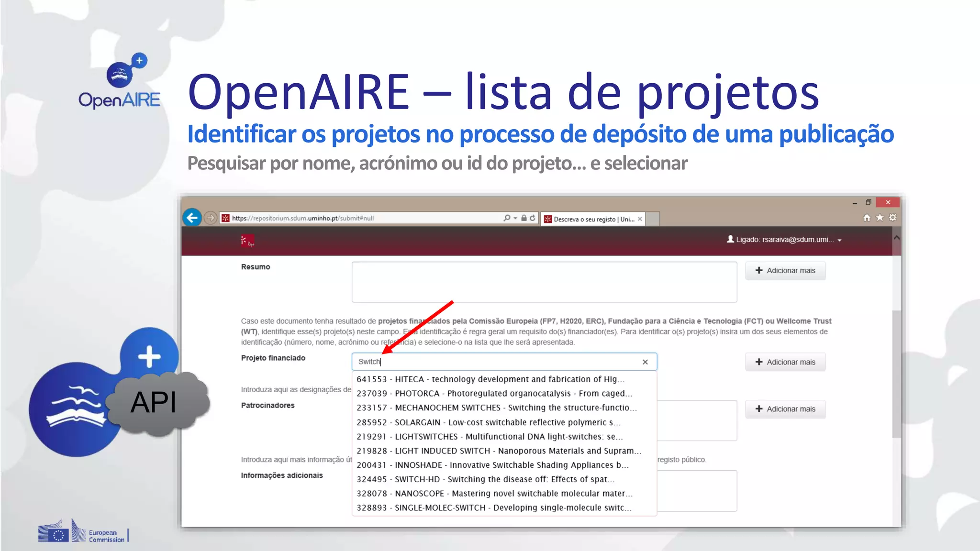
Task: Select '200431 - INNOSHADE' project suggestion
Action: [504, 465]
